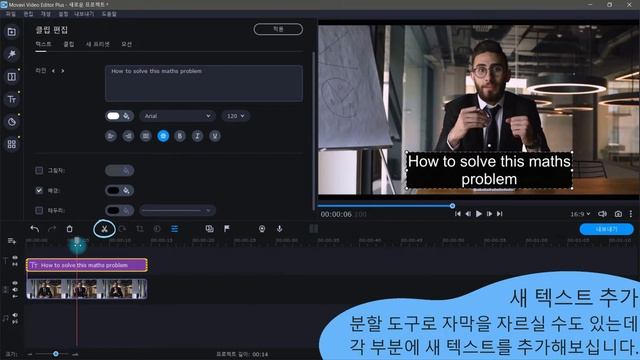640x360 pixels.
Task: Step back one frame
Action: 468,214
